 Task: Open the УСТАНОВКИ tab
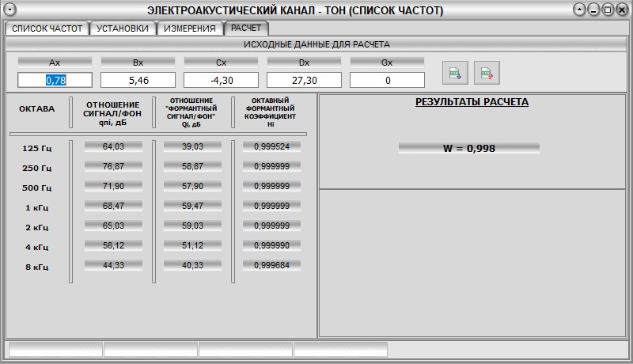(122, 28)
